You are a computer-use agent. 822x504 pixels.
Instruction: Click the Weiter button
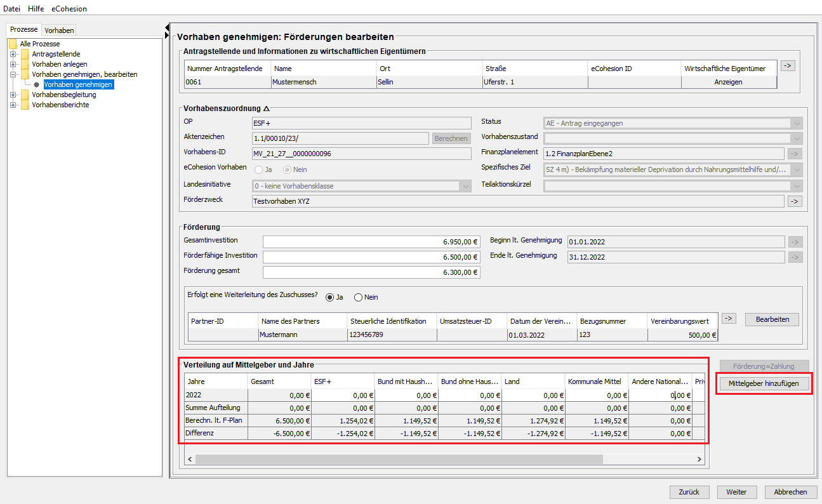[x=736, y=492]
